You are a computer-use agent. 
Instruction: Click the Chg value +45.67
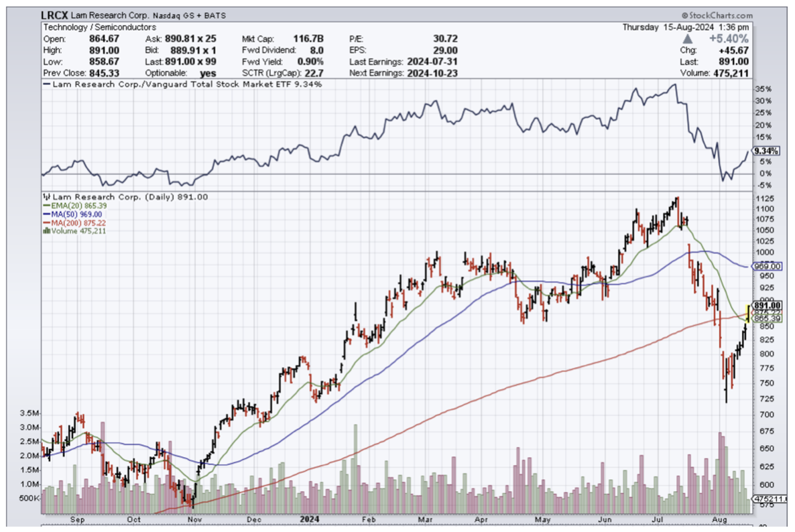tap(733, 50)
